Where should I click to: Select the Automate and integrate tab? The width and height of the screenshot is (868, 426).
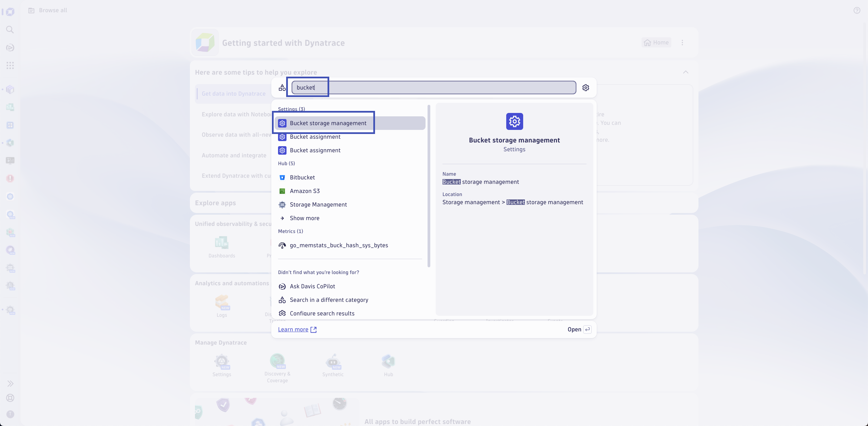click(x=234, y=155)
